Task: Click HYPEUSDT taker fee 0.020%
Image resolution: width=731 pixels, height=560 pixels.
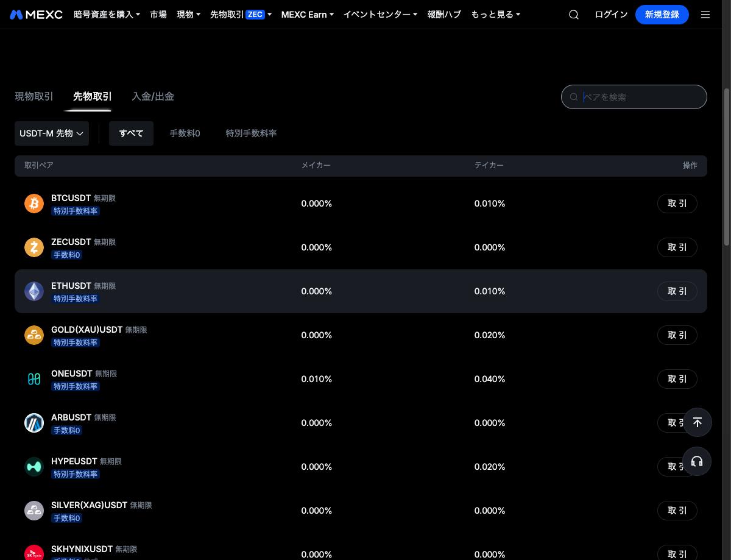Action: [490, 467]
